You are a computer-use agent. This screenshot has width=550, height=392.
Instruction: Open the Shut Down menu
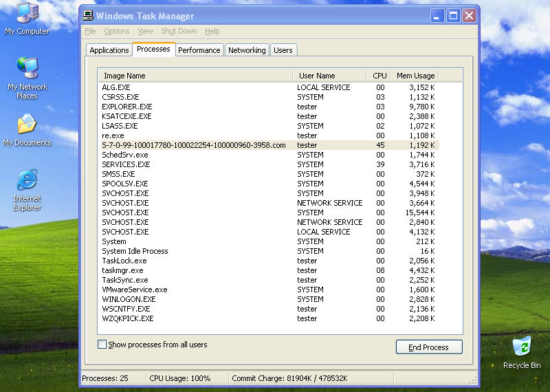tap(179, 31)
